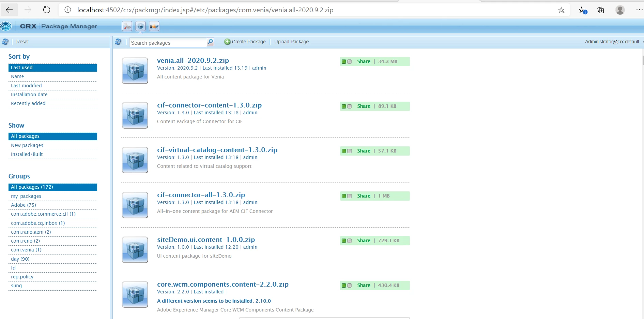Viewport: 644px width, 319px height.
Task: Select com.adobe.cq.inbox group
Action: click(53, 223)
